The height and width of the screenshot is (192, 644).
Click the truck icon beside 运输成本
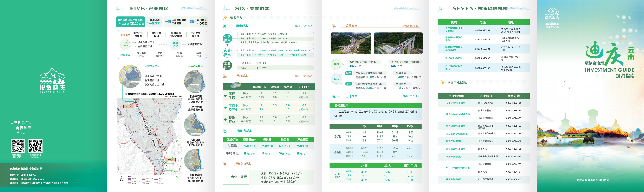(x=334, y=26)
